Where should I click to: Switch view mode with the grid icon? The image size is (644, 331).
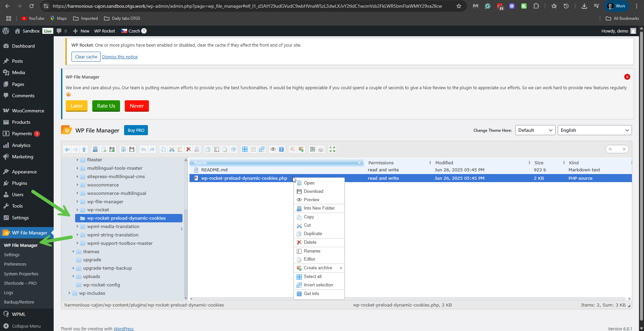[313, 149]
